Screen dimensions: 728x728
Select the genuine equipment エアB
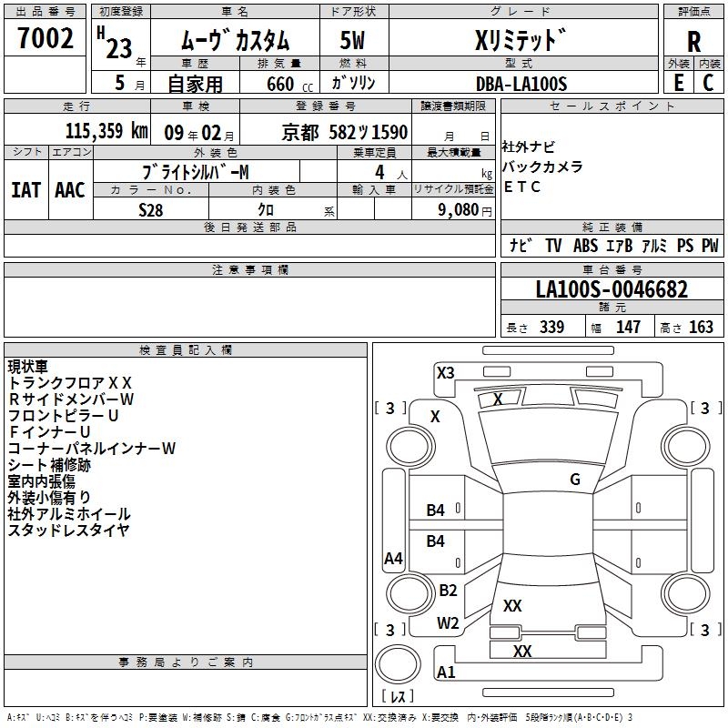click(620, 245)
